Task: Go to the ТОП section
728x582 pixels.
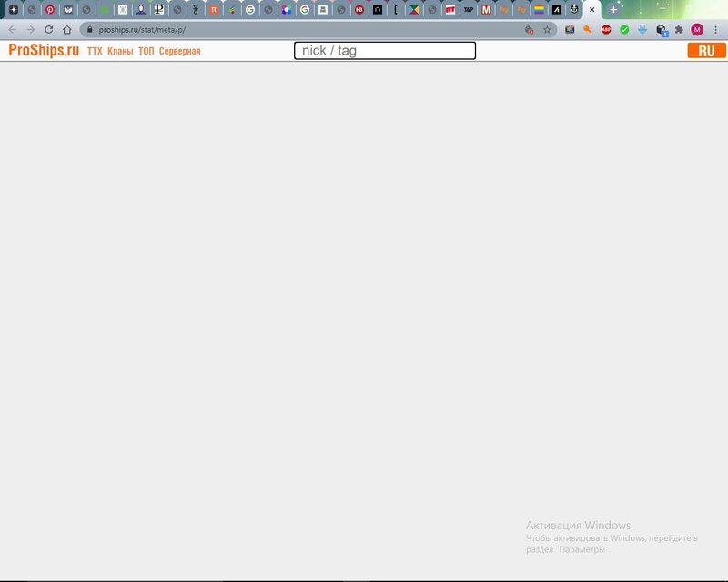Action: [x=146, y=52]
